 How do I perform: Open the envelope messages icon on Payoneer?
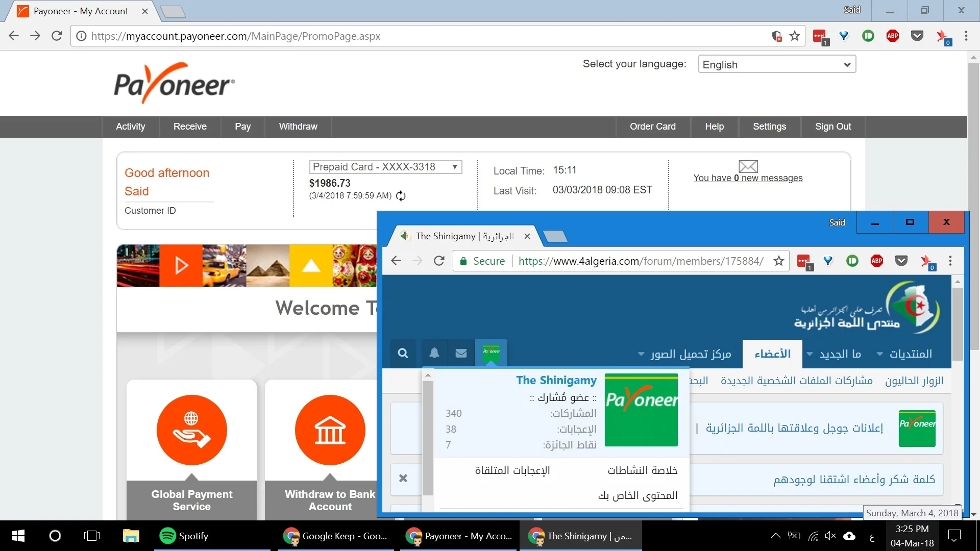tap(748, 166)
